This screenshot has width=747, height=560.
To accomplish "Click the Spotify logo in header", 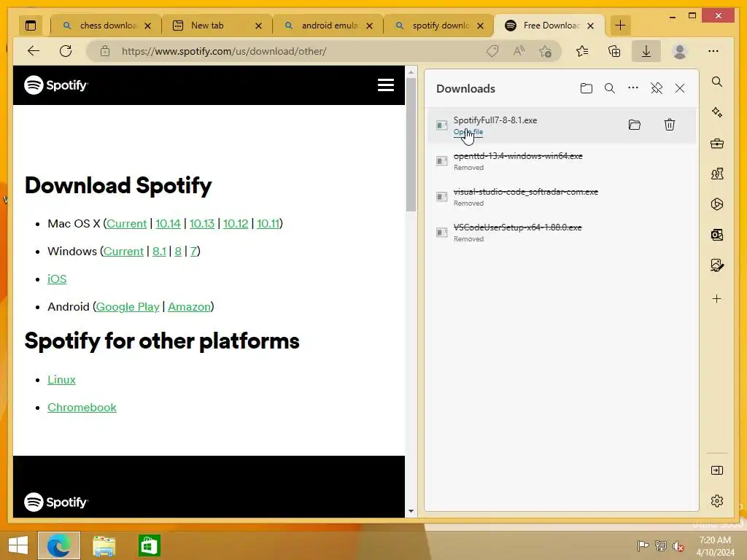I will coord(56,85).
